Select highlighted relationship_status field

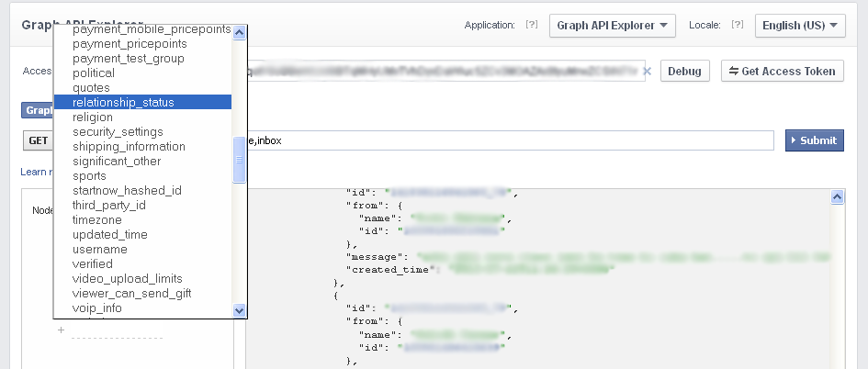(142, 102)
